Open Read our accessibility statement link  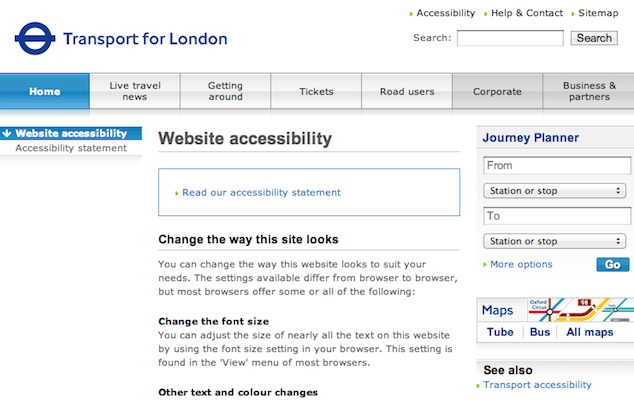click(261, 193)
